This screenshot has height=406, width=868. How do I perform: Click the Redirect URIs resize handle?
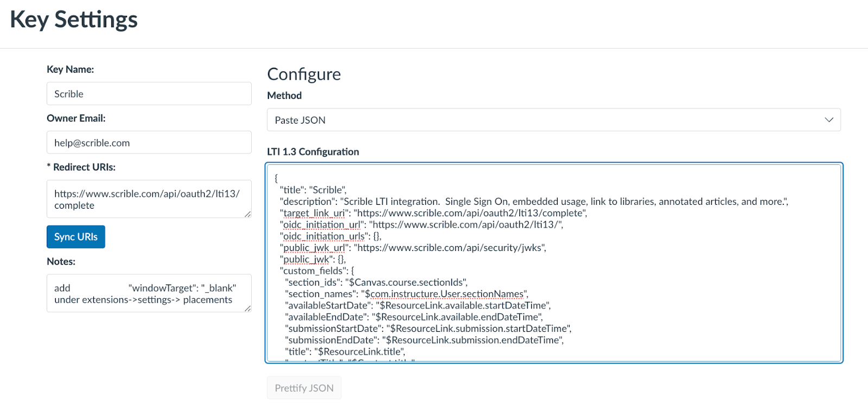pyautogui.click(x=247, y=214)
